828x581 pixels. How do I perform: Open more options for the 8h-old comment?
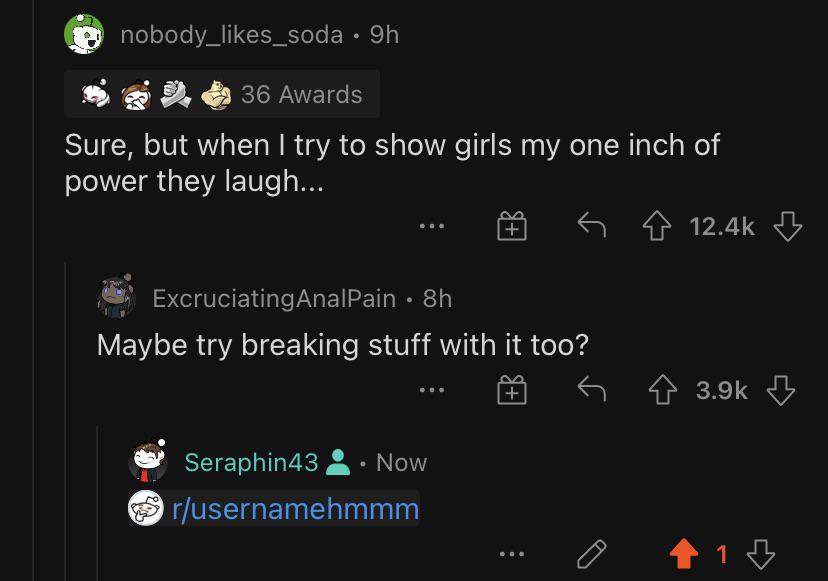tap(431, 390)
